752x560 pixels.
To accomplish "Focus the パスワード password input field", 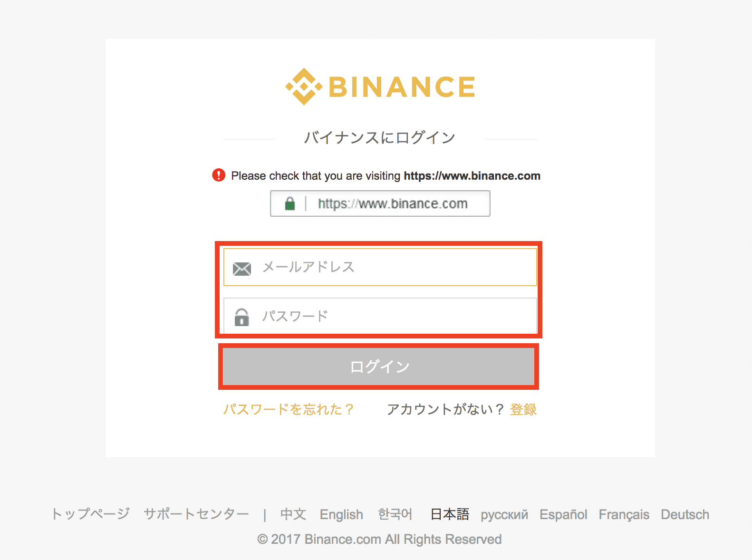I will [x=395, y=316].
